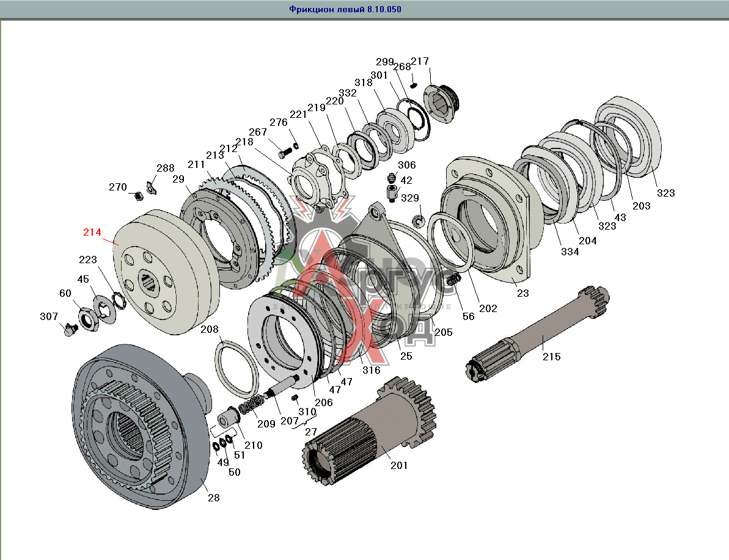Select part number 217 label
This screenshot has width=729, height=560.
pyautogui.click(x=420, y=61)
